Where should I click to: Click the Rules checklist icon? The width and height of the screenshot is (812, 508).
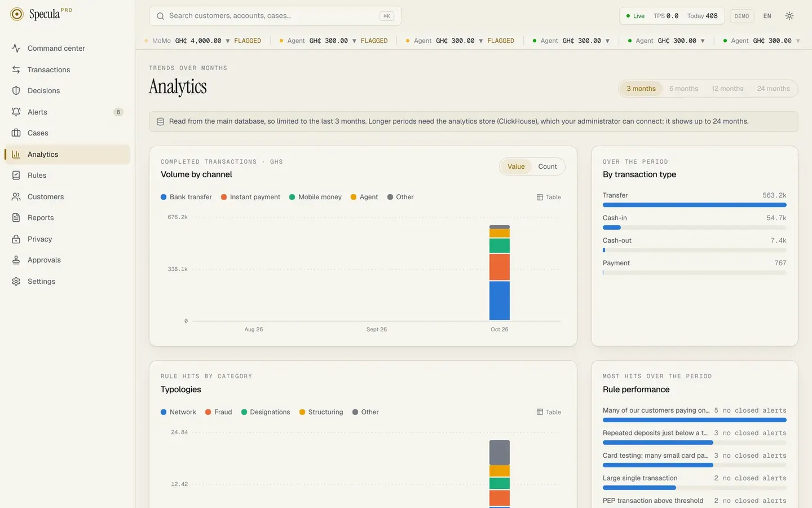point(16,176)
